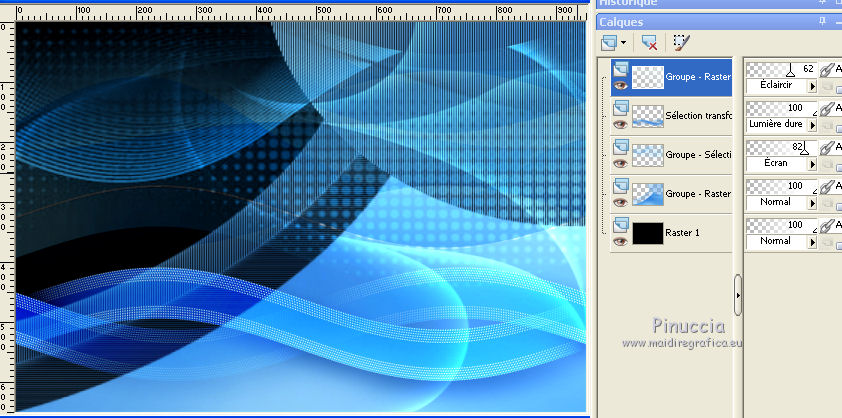Click the opacity slider set to 62
Image resolution: width=842 pixels, height=418 pixels.
781,69
